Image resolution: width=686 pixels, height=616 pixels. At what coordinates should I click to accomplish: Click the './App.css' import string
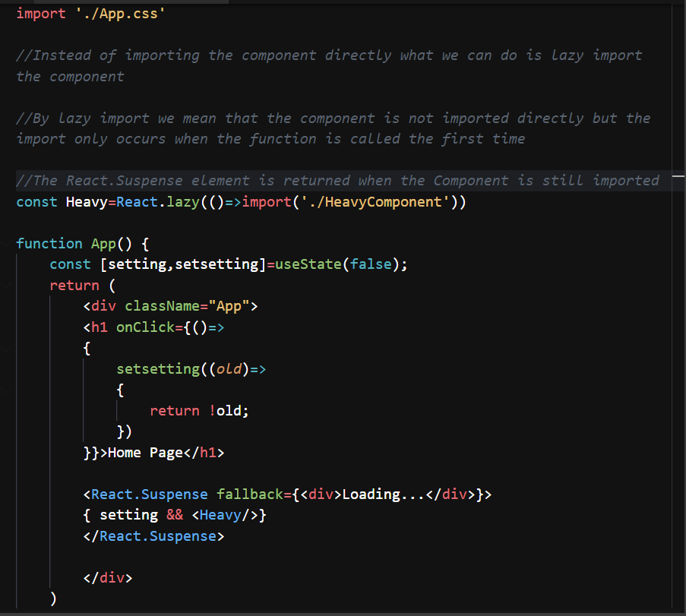[x=120, y=14]
